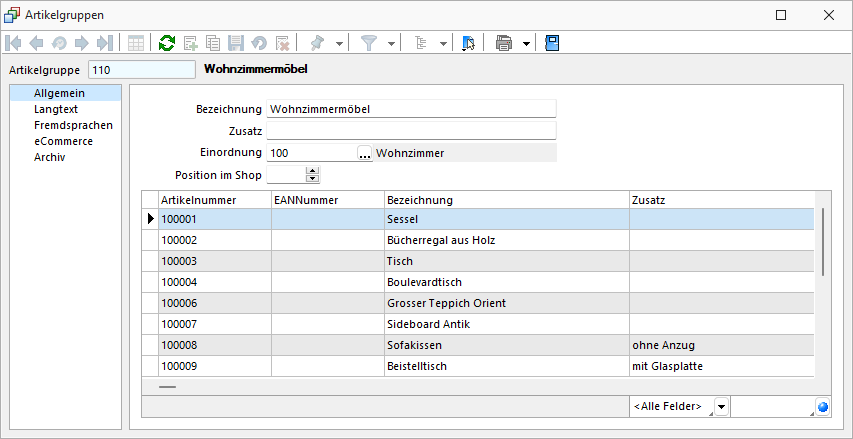The height and width of the screenshot is (439, 853).
Task: Click the mask editor cursor icon
Action: point(468,43)
